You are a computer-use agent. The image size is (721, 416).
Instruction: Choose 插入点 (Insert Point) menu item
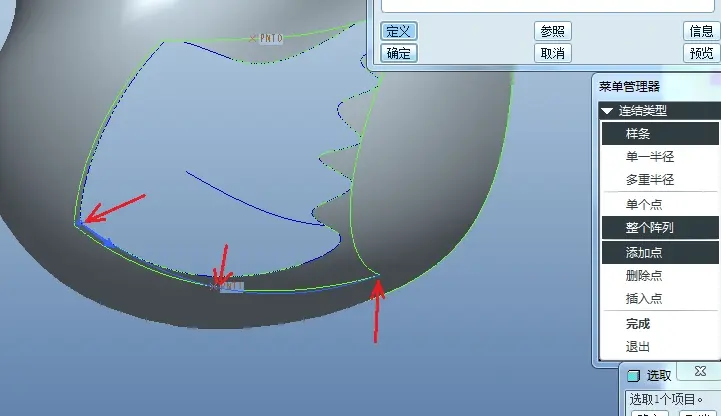coord(660,298)
